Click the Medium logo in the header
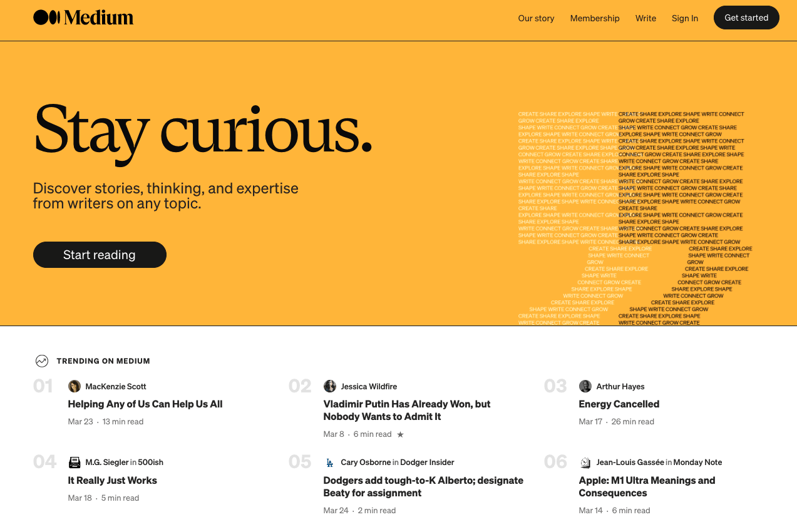797x532 pixels. [x=83, y=18]
